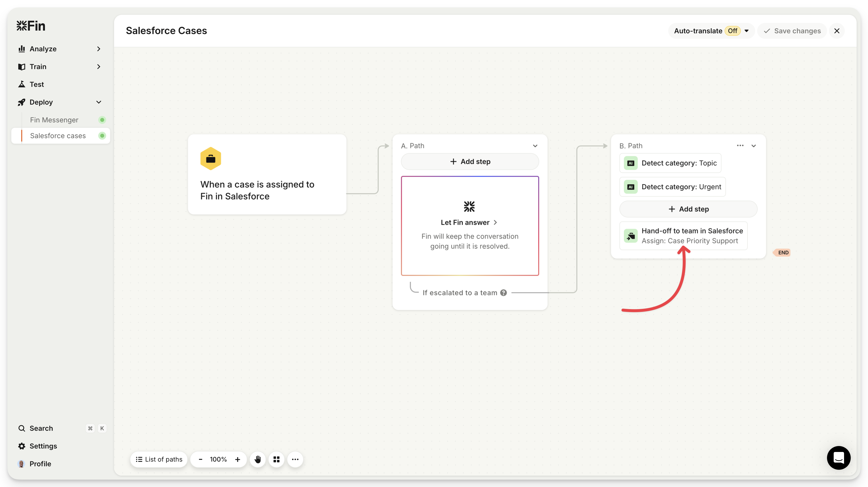The image size is (868, 487).
Task: Click the escalation help question mark
Action: click(x=503, y=293)
